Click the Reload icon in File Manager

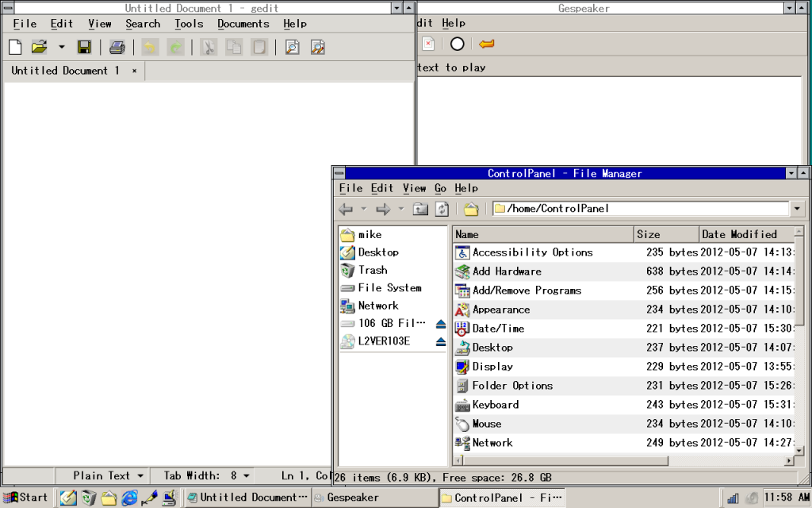(x=442, y=209)
